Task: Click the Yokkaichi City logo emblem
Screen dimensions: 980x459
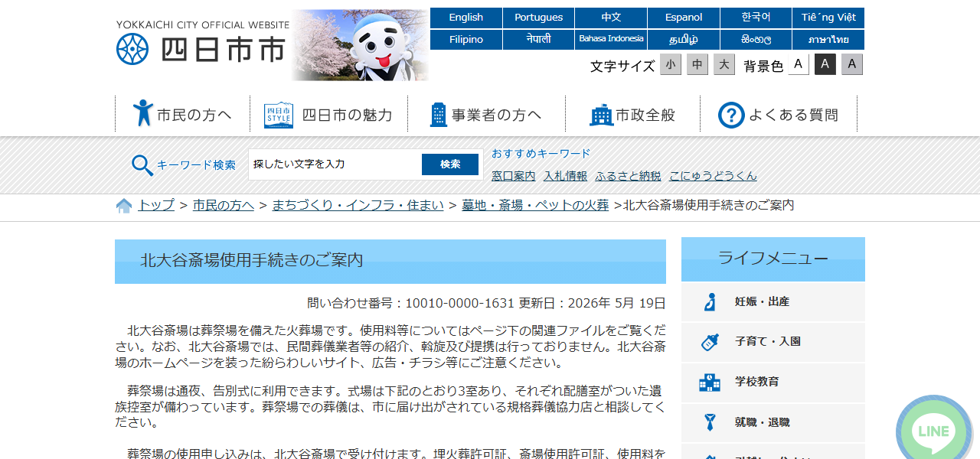Action: 132,49
